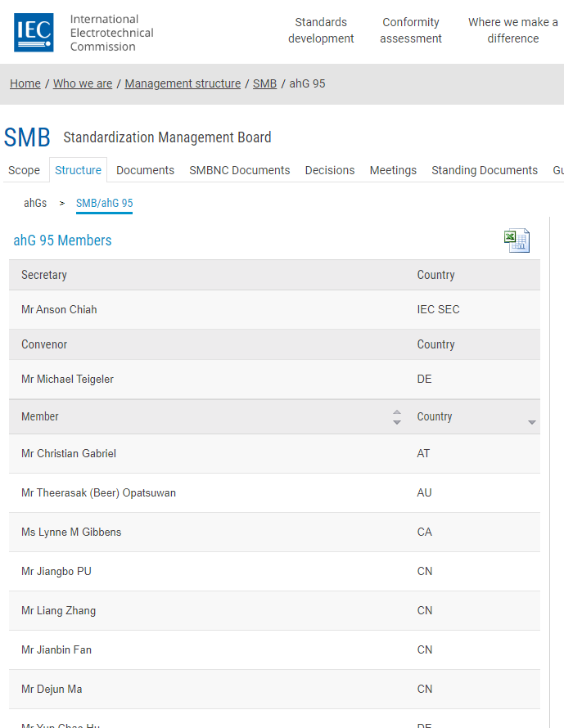The width and height of the screenshot is (564, 728).
Task: Open Standards development menu
Action: [x=321, y=30]
